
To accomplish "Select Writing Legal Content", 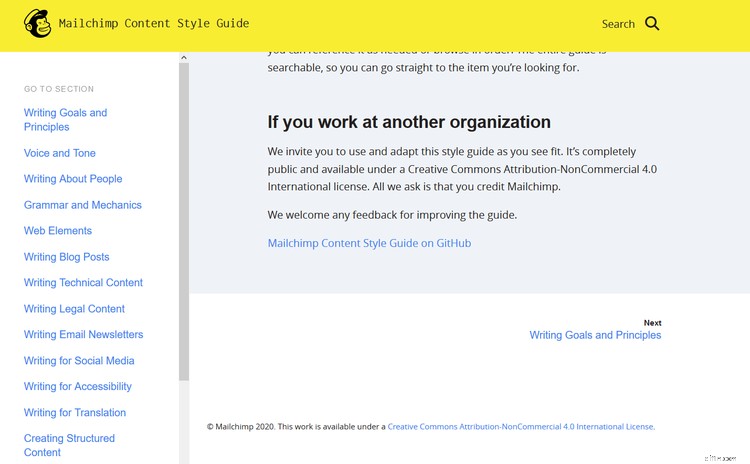I will [74, 309].
